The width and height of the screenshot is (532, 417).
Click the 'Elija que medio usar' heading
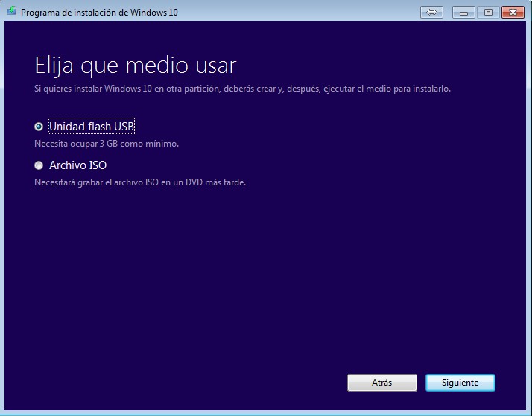[135, 66]
